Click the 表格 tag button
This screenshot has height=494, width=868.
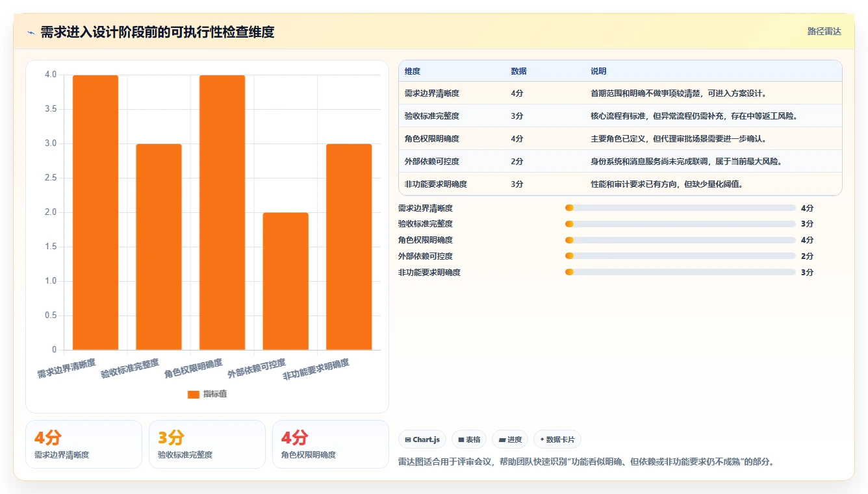point(469,439)
